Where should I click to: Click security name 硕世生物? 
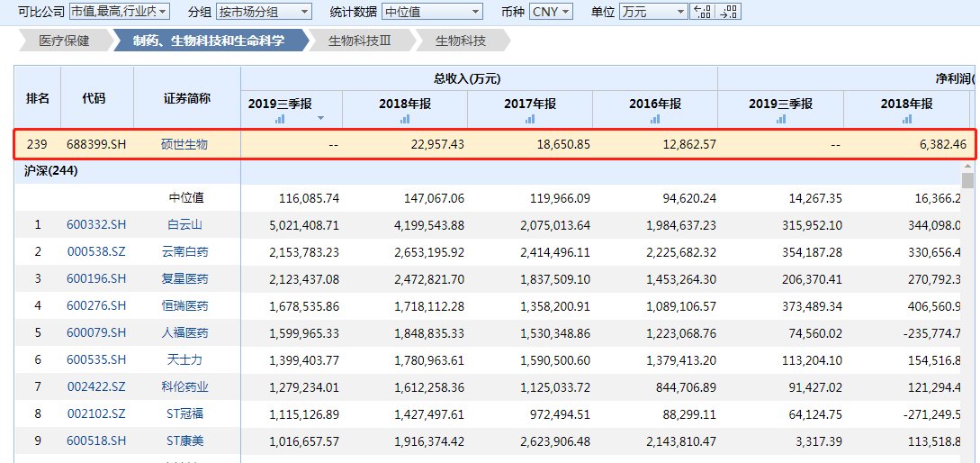(x=184, y=144)
